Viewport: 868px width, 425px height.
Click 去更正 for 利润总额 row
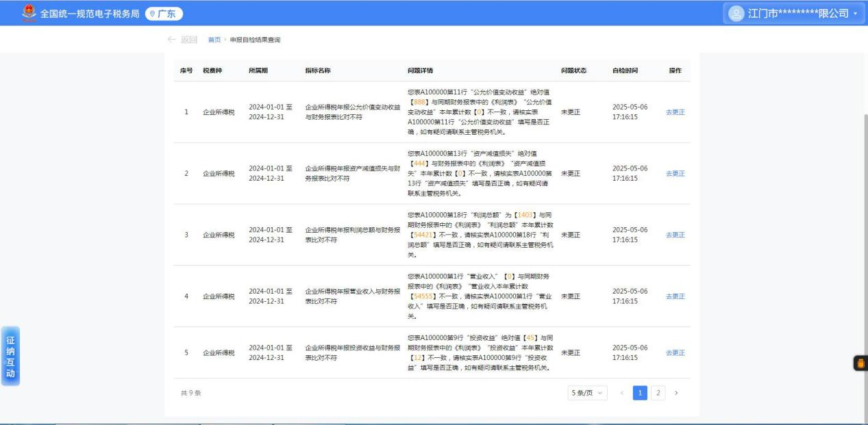[x=675, y=235]
